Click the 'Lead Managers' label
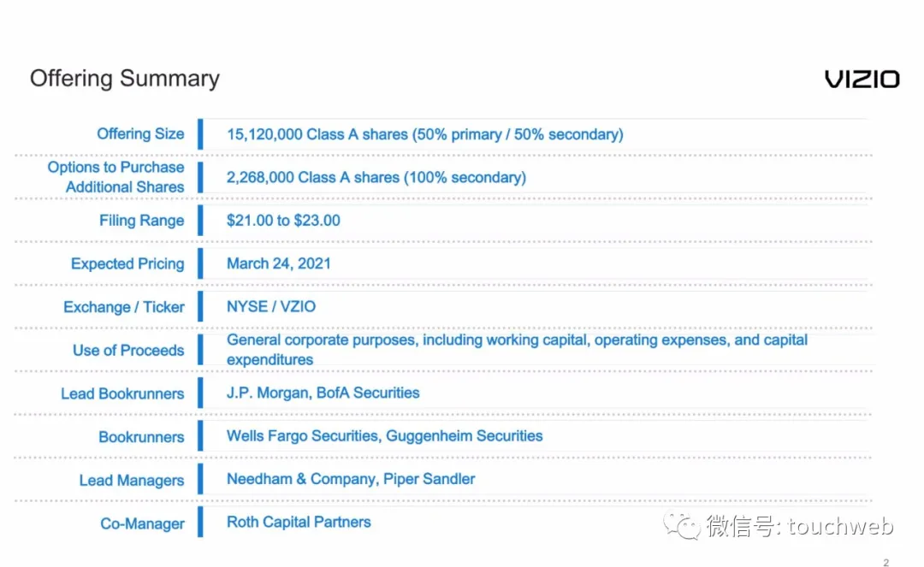 tap(132, 480)
